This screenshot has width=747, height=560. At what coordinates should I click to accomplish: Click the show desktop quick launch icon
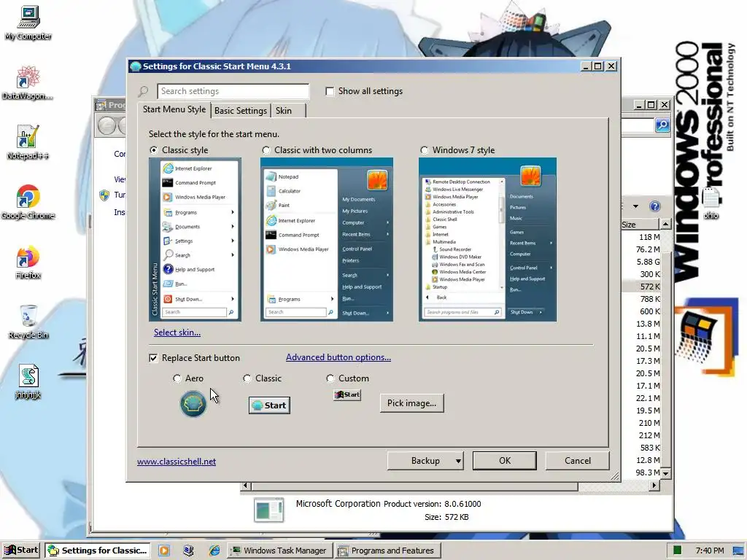tap(189, 551)
